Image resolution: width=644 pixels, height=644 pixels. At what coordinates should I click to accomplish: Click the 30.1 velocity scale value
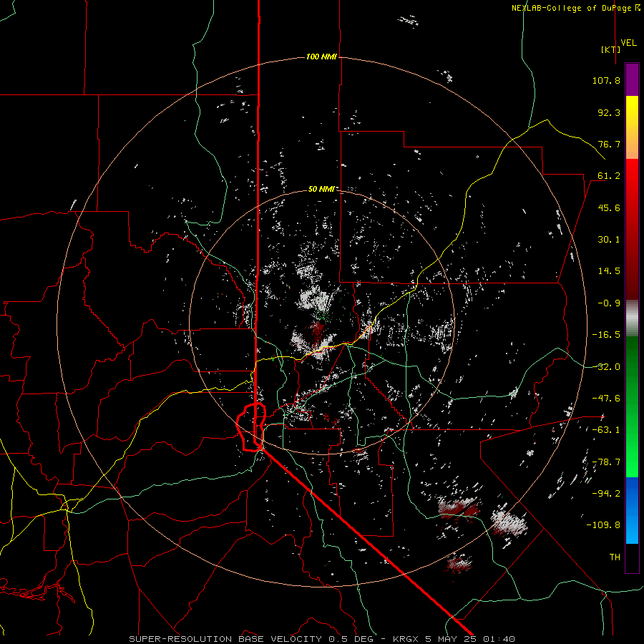pyautogui.click(x=609, y=240)
